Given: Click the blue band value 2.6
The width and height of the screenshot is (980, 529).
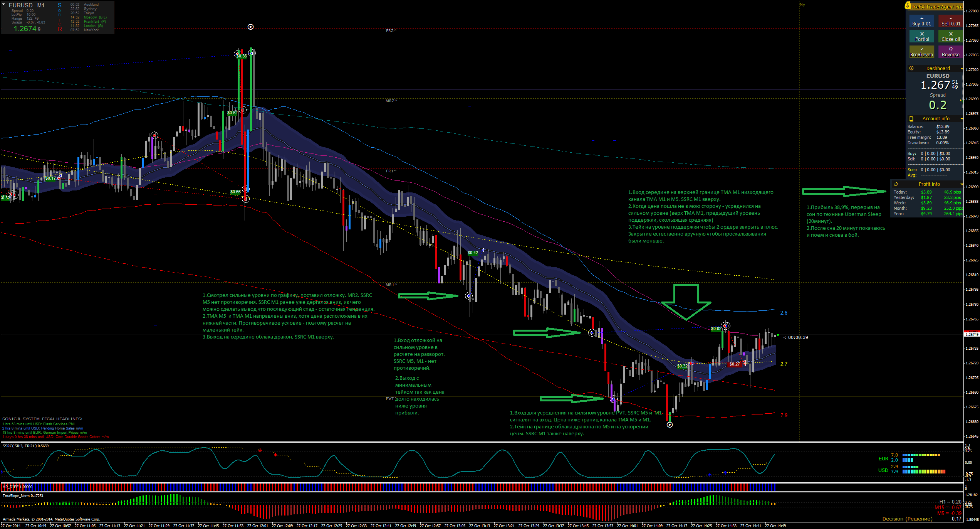Looking at the screenshot, I should click(784, 313).
